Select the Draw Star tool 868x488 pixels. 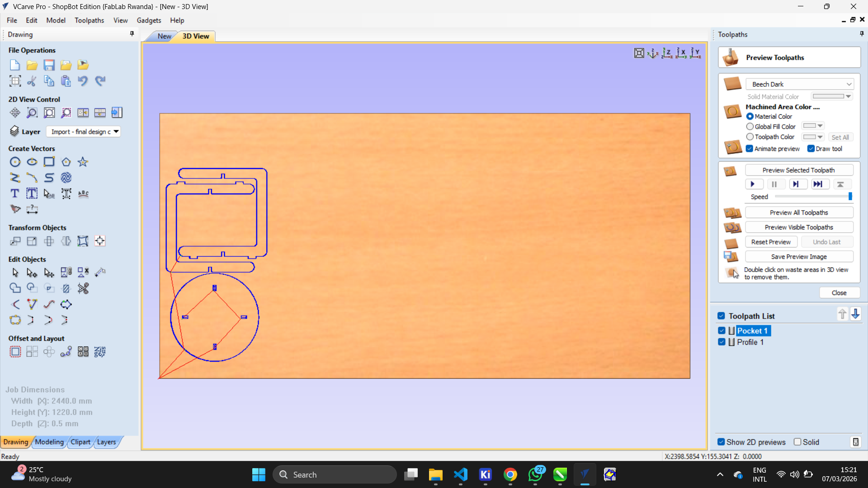coord(83,162)
